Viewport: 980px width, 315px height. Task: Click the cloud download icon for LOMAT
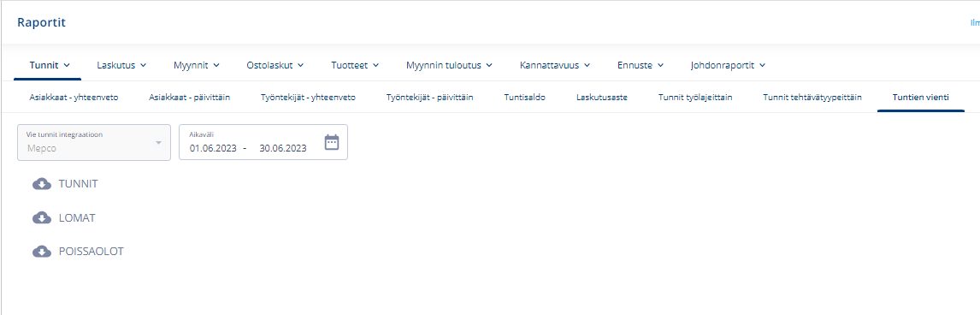tap(42, 217)
